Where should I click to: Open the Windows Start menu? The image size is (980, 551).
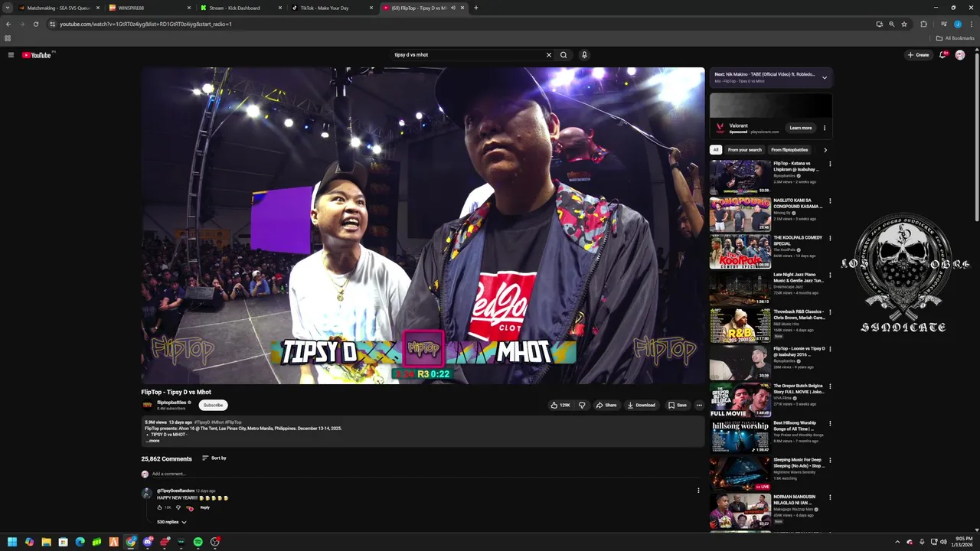[12, 542]
